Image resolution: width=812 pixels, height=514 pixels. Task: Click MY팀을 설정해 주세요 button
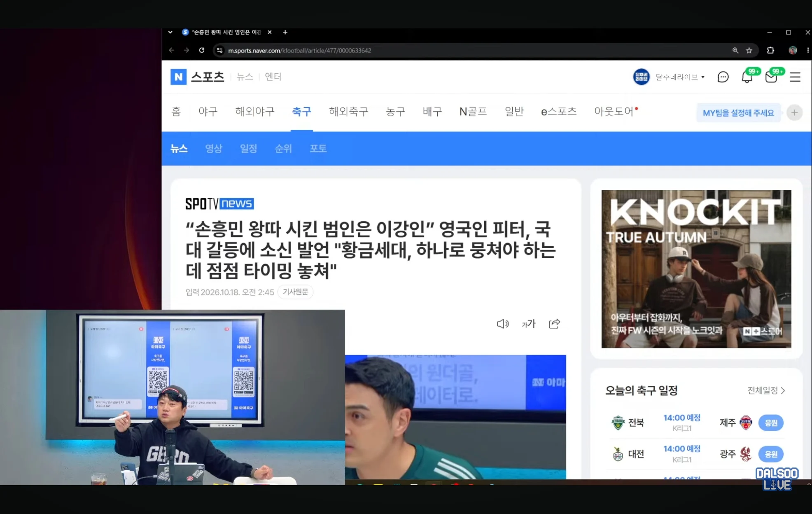tap(738, 113)
